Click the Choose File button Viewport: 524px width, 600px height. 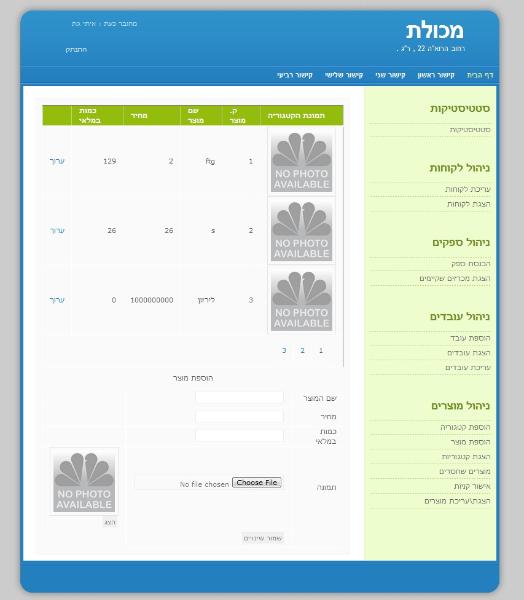(257, 483)
